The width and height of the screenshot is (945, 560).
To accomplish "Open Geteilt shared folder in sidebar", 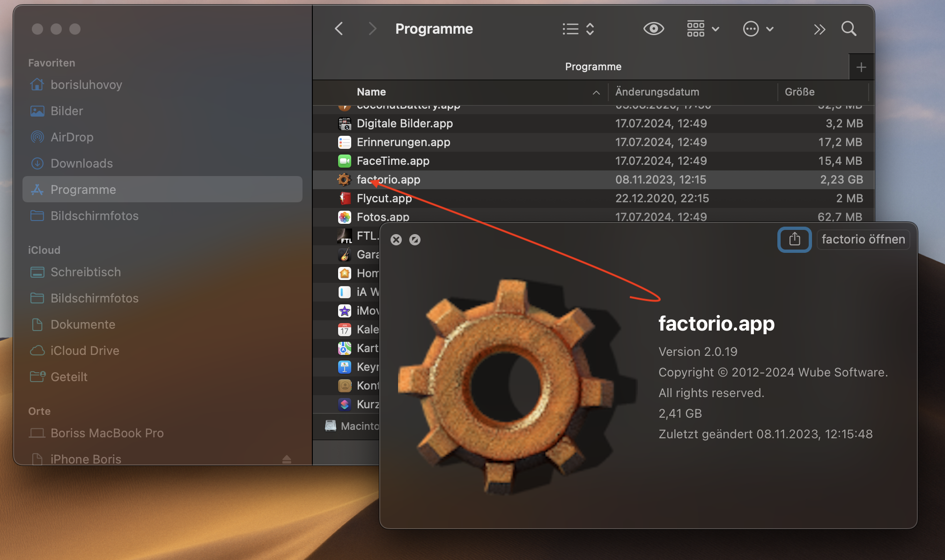I will point(162,377).
